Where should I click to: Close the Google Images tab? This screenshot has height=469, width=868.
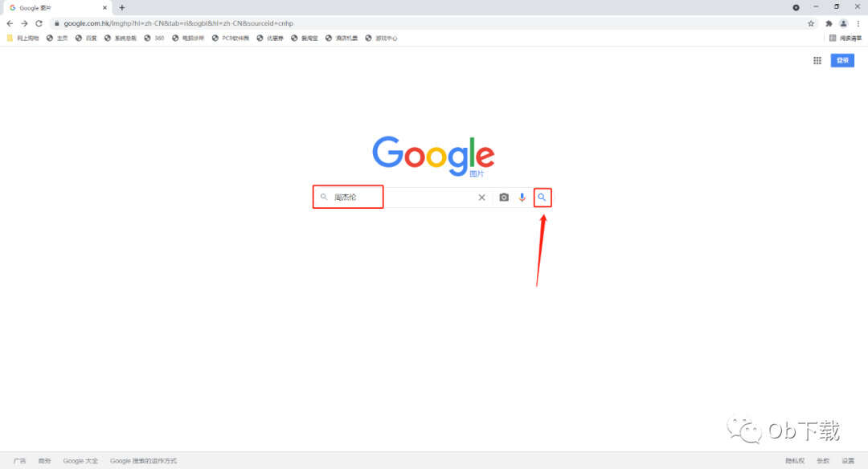(104, 8)
